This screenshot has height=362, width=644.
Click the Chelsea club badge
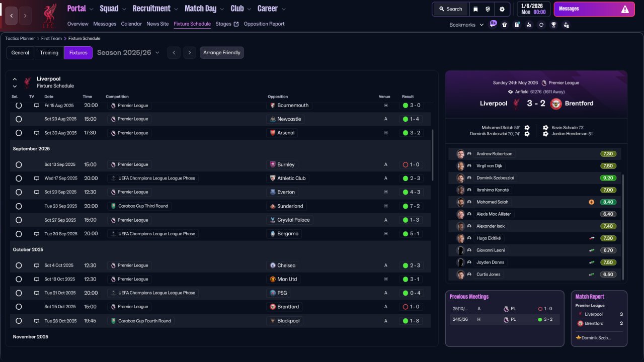(273, 265)
